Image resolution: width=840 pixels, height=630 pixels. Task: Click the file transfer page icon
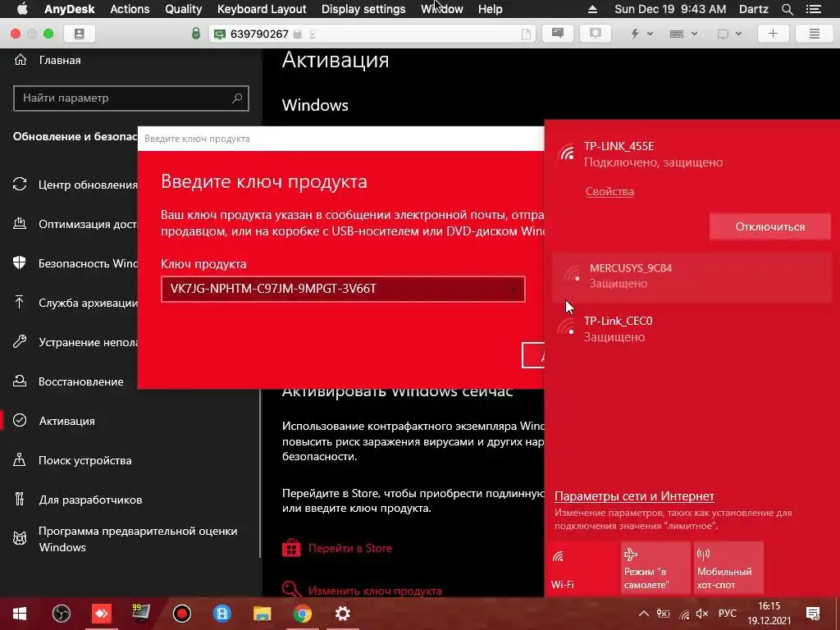tap(526, 34)
